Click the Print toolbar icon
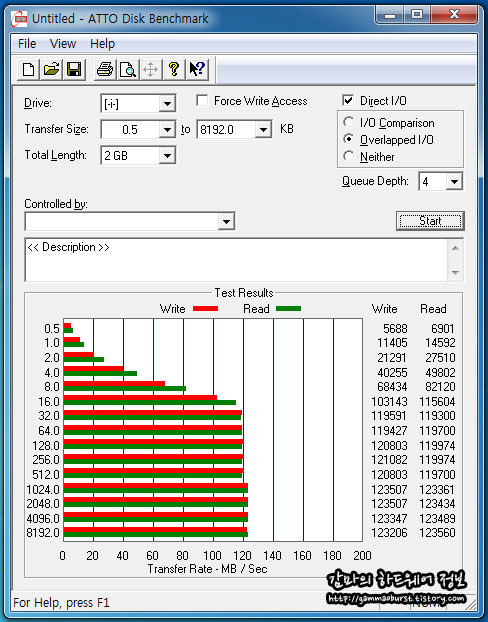The image size is (488, 622). pyautogui.click(x=105, y=70)
